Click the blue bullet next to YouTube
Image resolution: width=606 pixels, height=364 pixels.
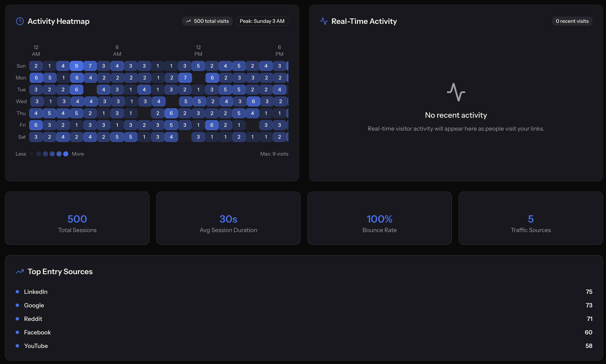tap(17, 346)
